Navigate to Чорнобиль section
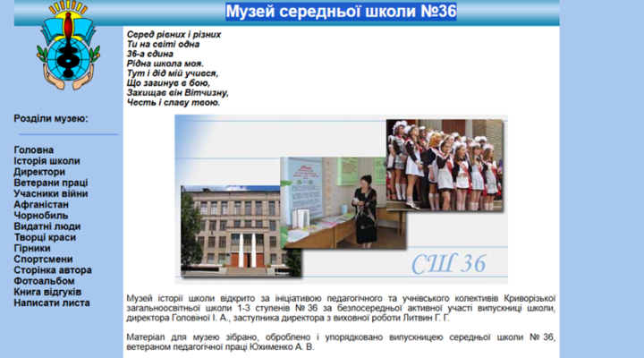 pos(41,216)
